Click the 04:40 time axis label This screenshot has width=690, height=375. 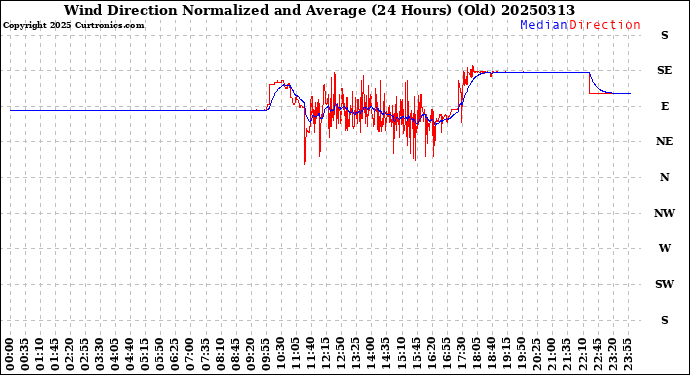coord(130,354)
